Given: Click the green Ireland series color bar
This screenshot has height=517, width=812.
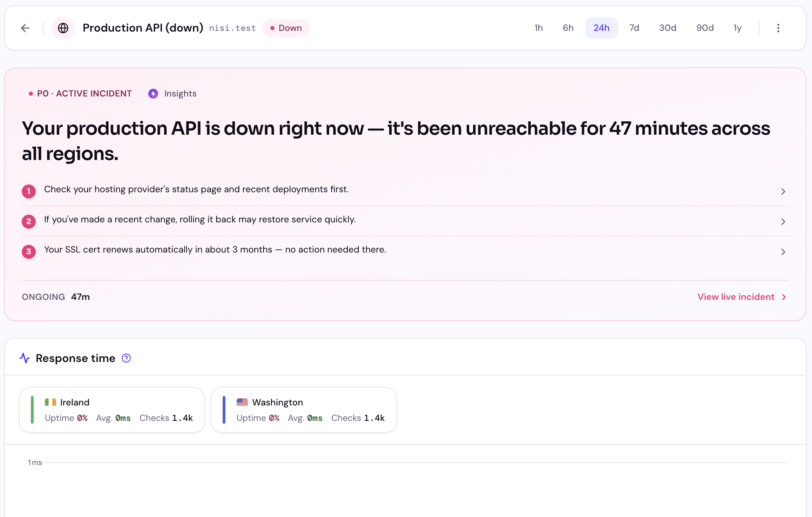Looking at the screenshot, I should point(32,410).
